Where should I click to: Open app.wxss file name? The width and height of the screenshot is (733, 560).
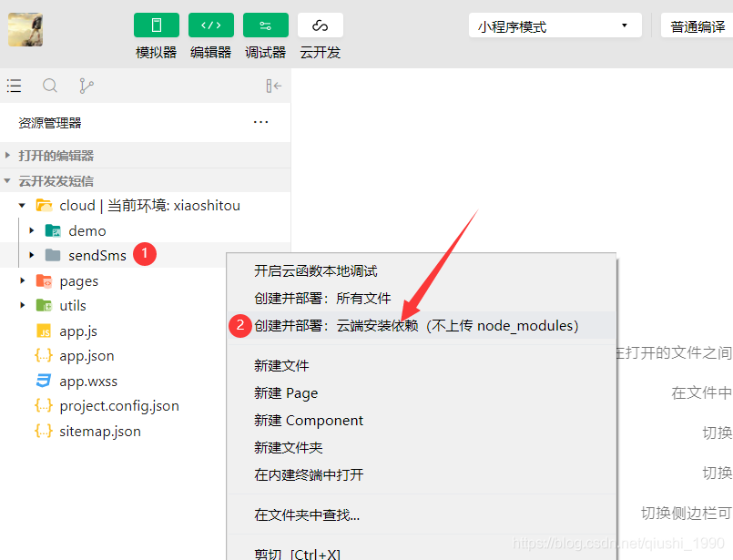point(88,382)
